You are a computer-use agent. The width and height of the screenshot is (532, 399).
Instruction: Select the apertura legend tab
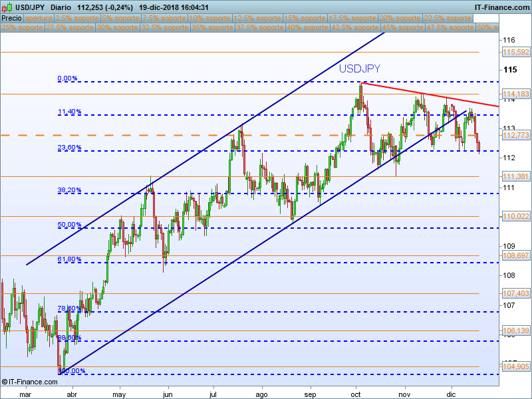39,19
